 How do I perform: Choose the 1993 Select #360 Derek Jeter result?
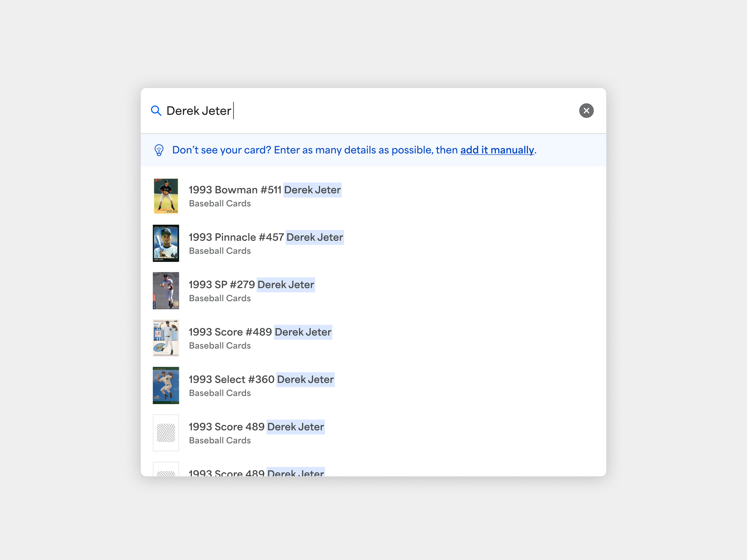point(261,379)
